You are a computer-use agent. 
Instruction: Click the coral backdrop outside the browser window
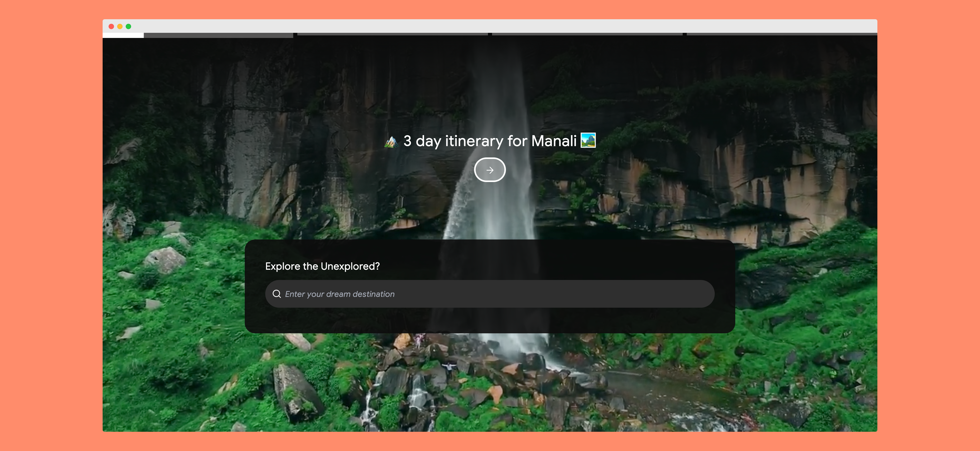[50, 228]
